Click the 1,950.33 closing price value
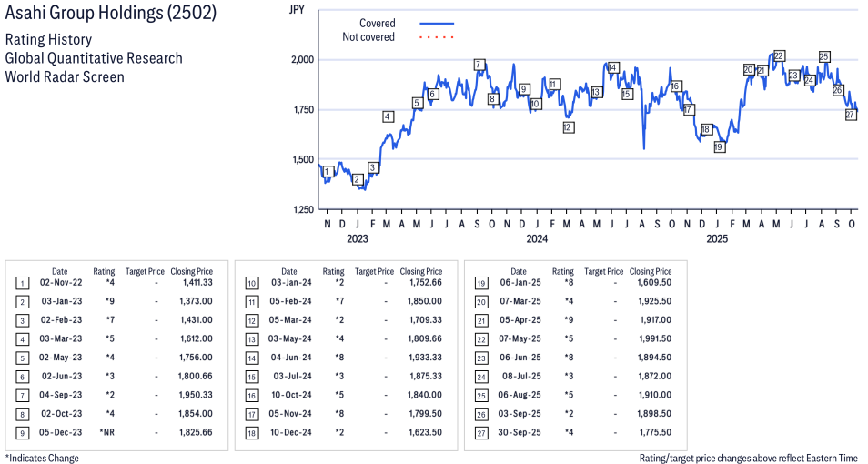 coord(196,395)
